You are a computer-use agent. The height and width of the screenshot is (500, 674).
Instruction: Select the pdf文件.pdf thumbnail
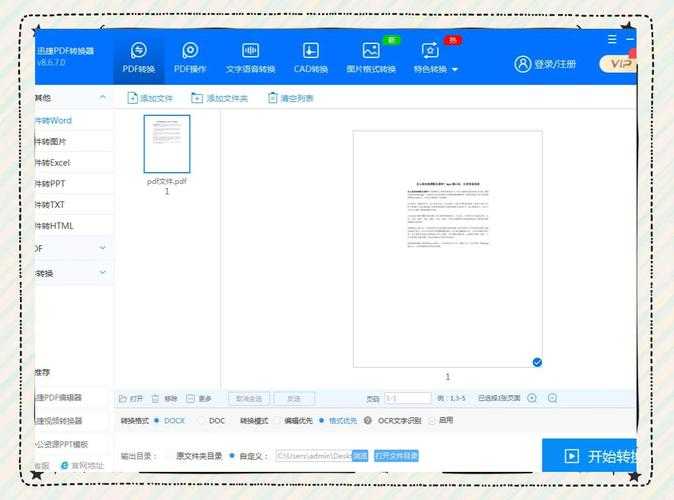coord(166,145)
